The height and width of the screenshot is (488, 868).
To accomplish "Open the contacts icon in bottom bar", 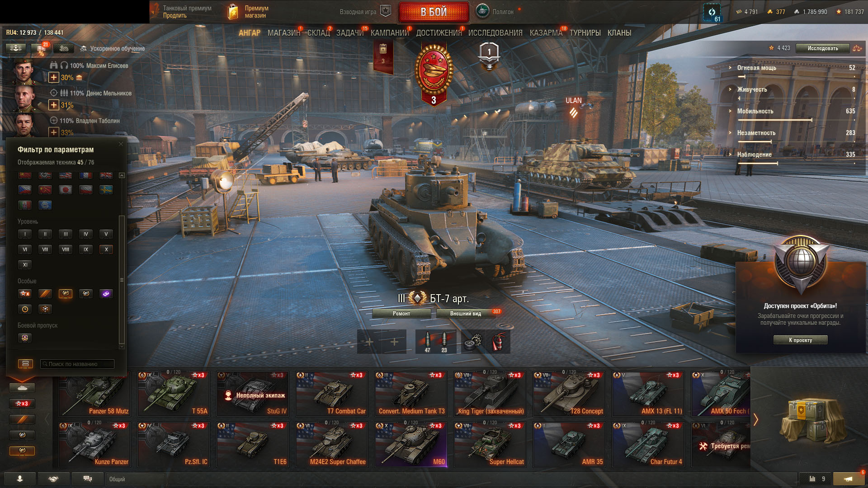I will (20, 479).
